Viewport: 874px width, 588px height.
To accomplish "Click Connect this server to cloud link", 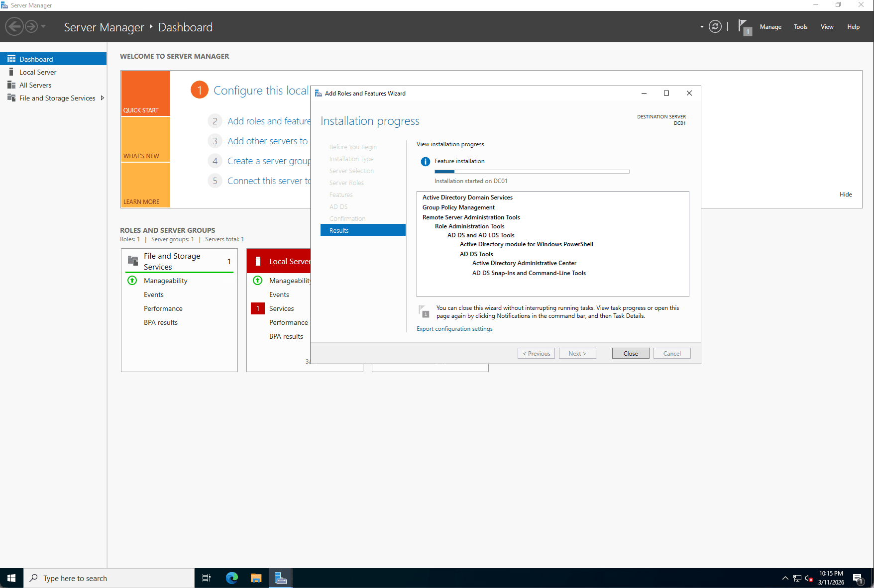I will coord(269,181).
